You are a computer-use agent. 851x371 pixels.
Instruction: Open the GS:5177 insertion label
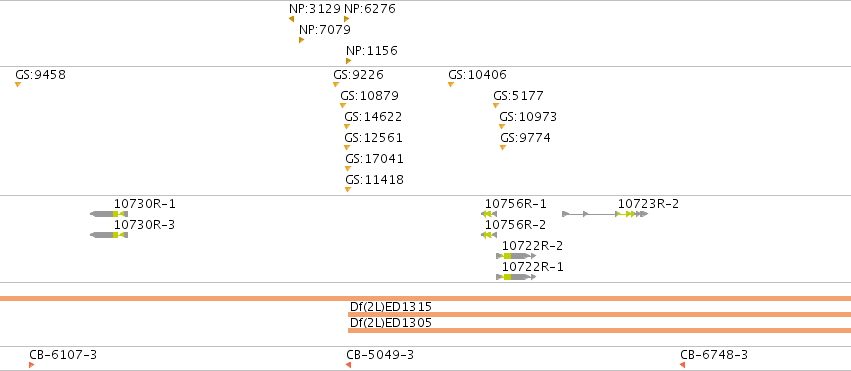pos(518,95)
